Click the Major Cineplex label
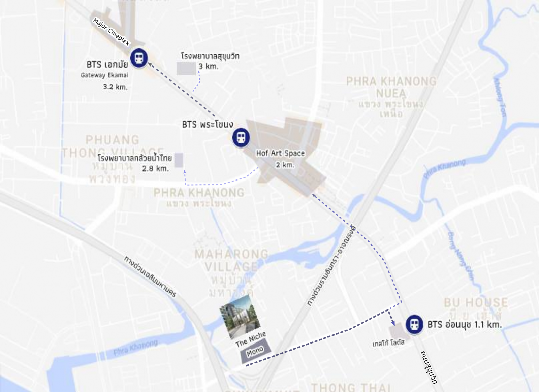Screen dimensions: 539x392 [x=111, y=32]
